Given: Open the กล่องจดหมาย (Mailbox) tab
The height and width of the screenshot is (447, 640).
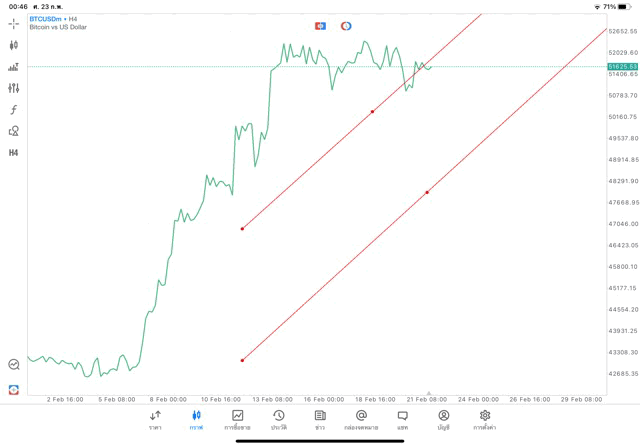Looking at the screenshot, I should pos(361,419).
